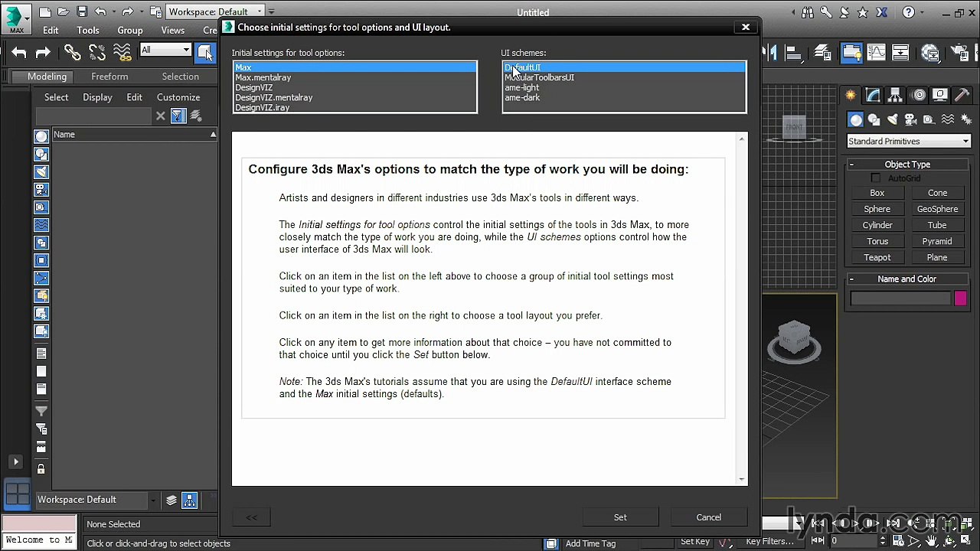
Task: Open the Group menu
Action: 130,31
